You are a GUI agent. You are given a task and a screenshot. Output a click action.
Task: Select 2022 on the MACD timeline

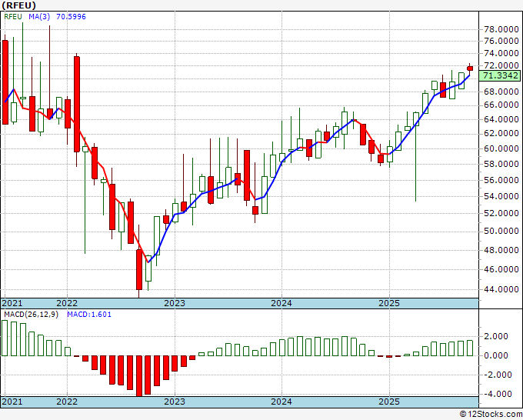[x=67, y=402]
